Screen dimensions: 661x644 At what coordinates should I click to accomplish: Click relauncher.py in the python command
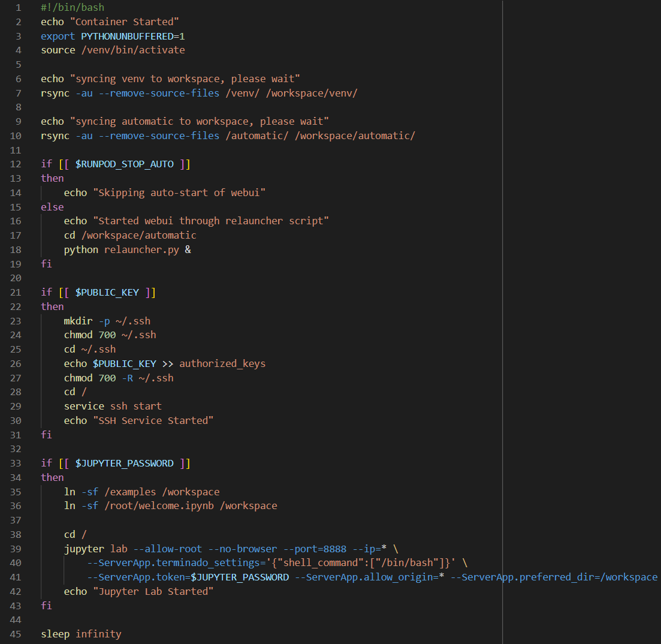[141, 249]
